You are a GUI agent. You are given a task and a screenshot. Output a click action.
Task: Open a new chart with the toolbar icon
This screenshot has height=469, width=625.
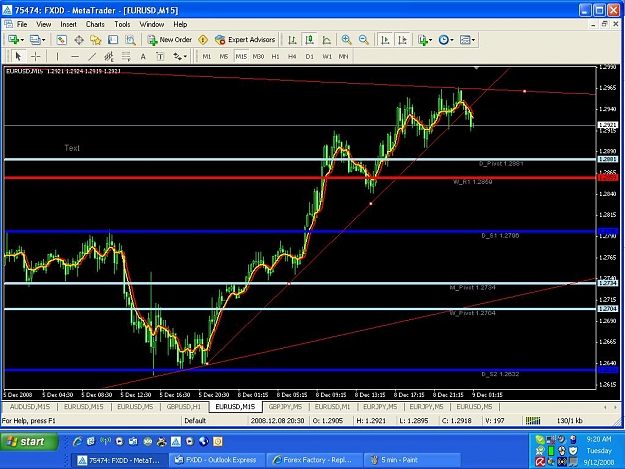[13, 40]
